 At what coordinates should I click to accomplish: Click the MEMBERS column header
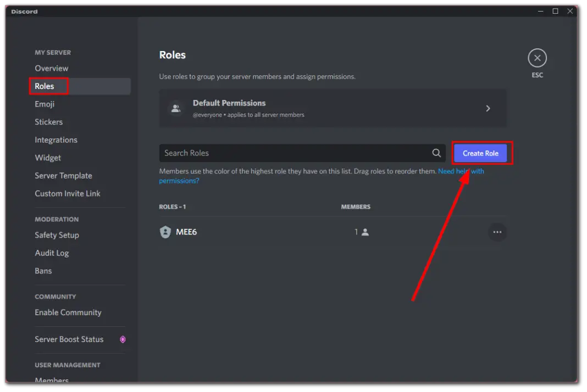pyautogui.click(x=356, y=207)
